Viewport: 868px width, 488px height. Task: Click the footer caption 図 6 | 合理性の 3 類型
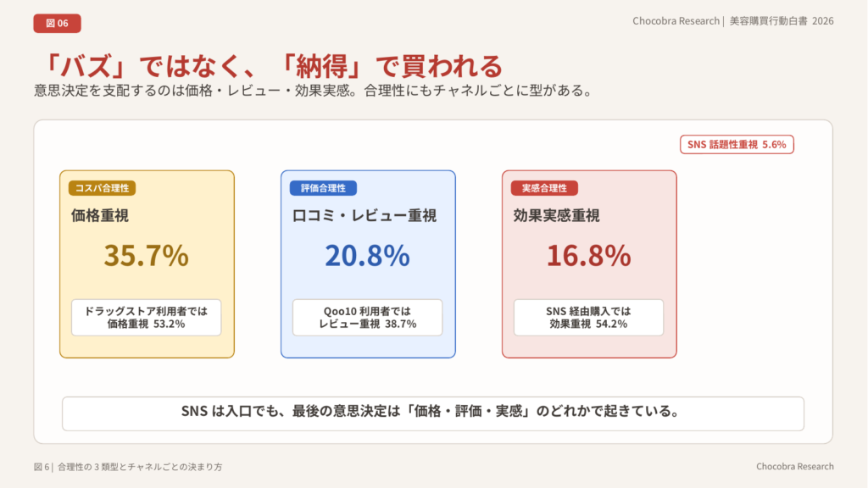[x=128, y=467]
